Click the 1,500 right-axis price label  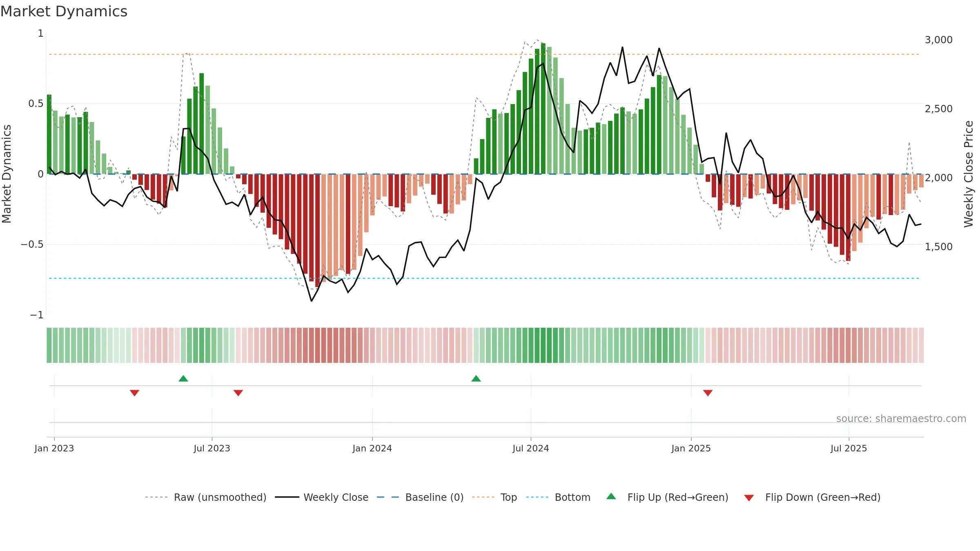tap(939, 247)
